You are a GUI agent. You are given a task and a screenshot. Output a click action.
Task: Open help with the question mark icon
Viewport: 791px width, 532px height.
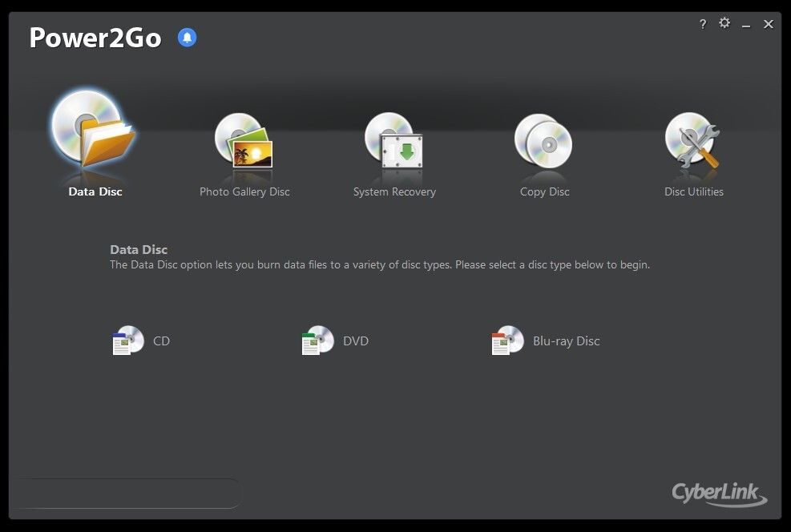coord(703,24)
